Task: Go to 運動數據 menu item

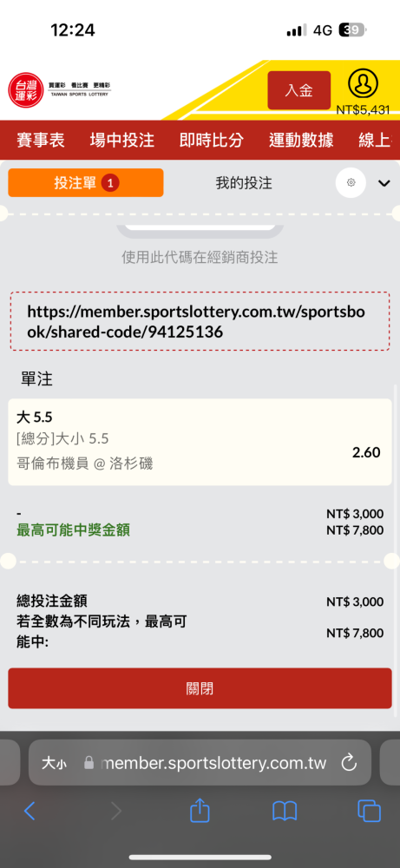Action: tap(301, 141)
